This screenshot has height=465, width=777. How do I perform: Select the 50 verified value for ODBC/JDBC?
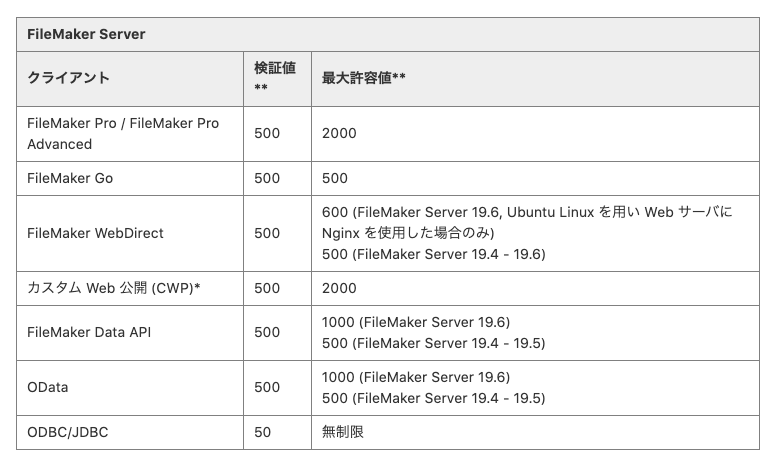[263, 432]
